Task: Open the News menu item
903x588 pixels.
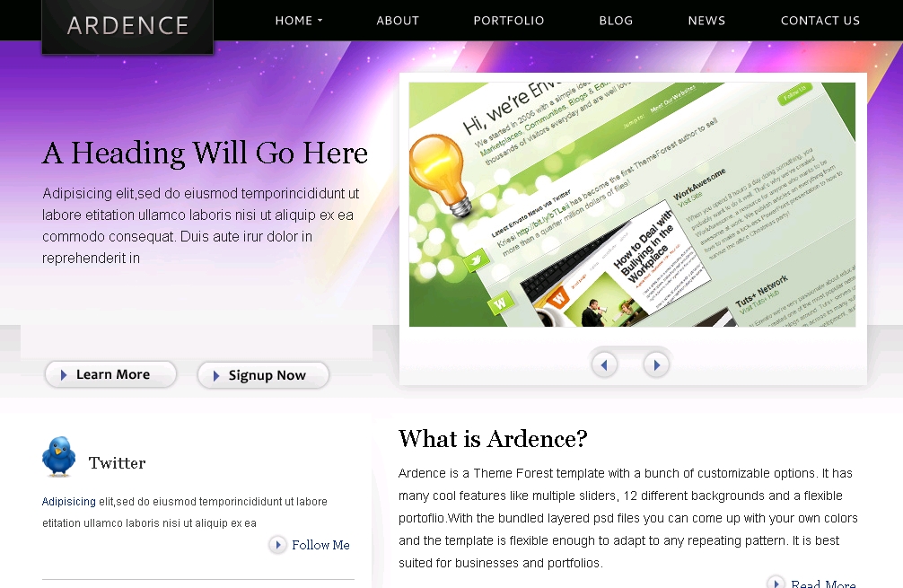Action: coord(706,21)
